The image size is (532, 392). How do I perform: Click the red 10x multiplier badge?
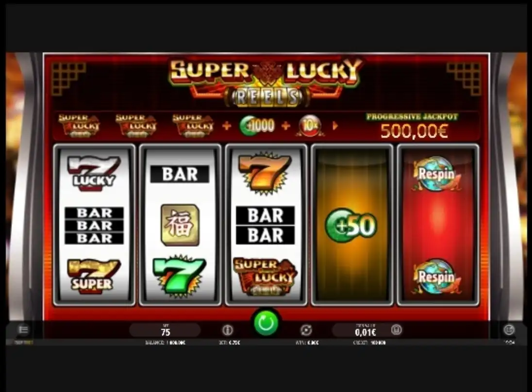310,126
